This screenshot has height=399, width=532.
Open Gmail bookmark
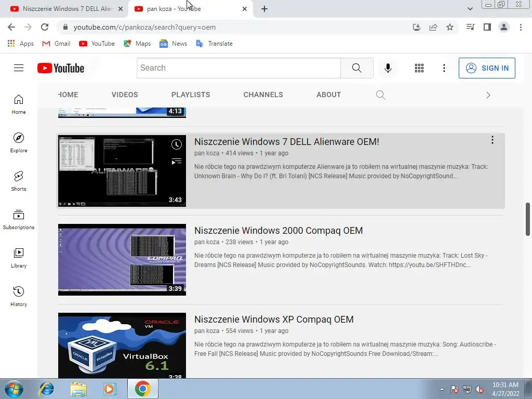[x=56, y=44]
